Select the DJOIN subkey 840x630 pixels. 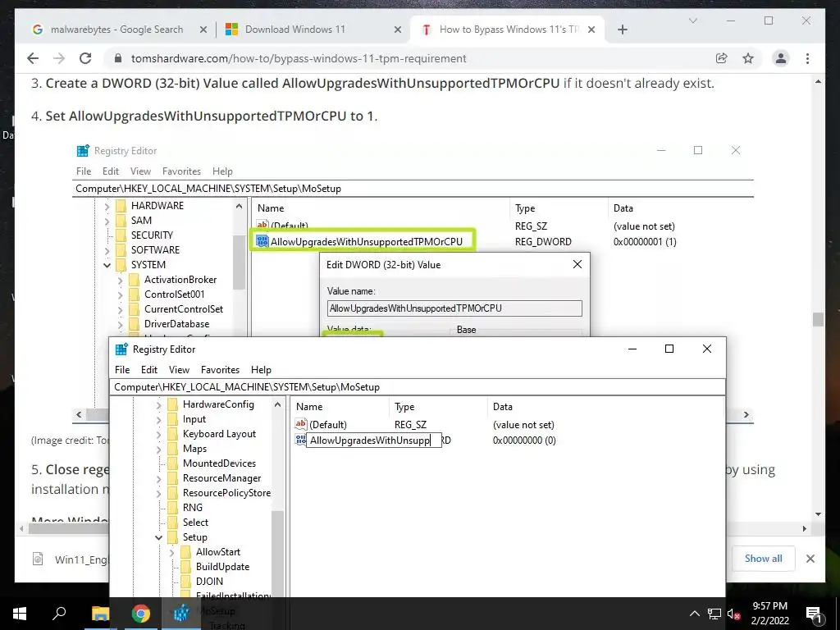tap(209, 582)
